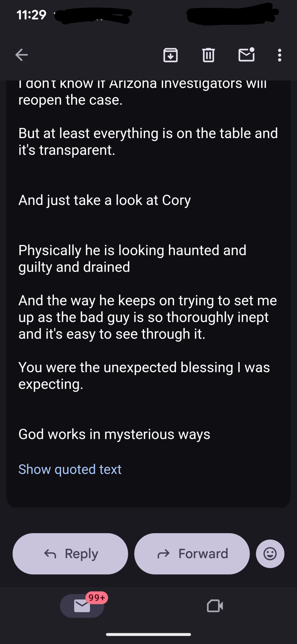Viewport: 297px width, 644px height.
Task: Tap the "everything is on the table" paragraph
Action: pyautogui.click(x=148, y=141)
